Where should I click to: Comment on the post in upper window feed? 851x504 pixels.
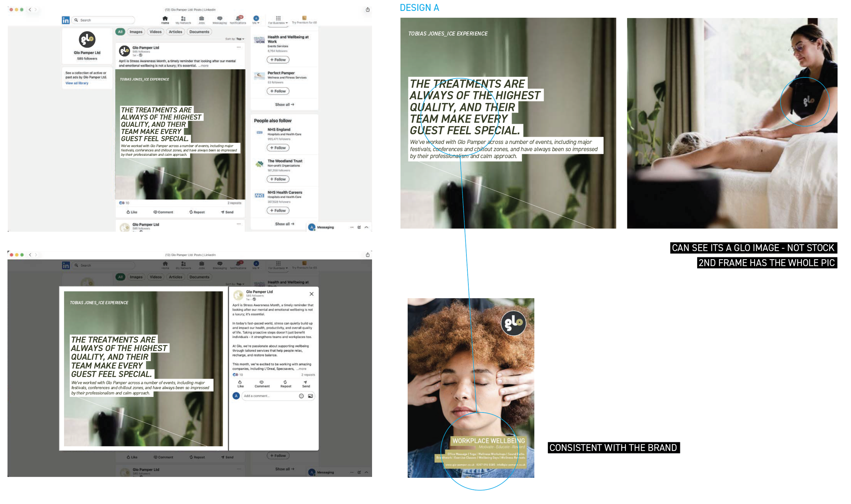pyautogui.click(x=163, y=212)
